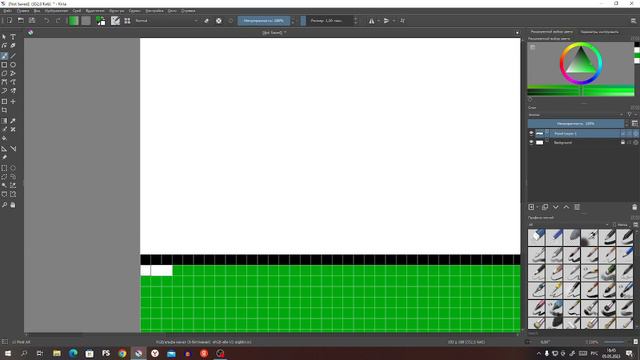Select the Polygon tool

coord(4,74)
